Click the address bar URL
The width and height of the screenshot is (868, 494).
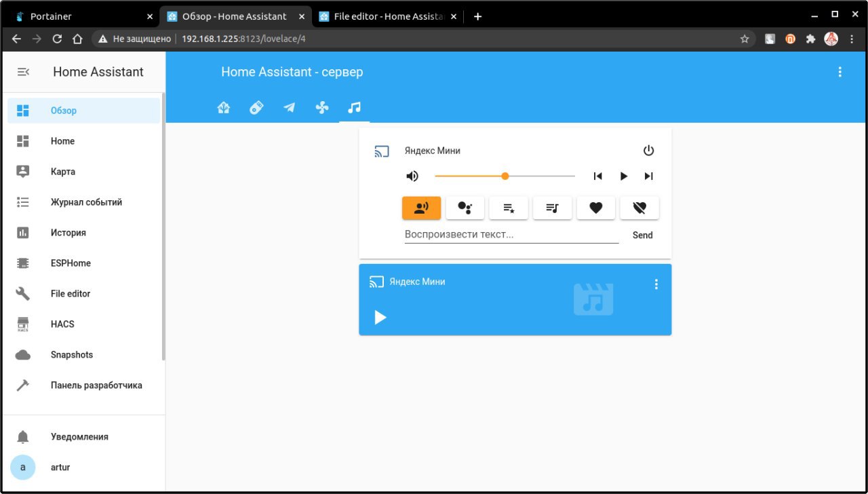coord(243,39)
